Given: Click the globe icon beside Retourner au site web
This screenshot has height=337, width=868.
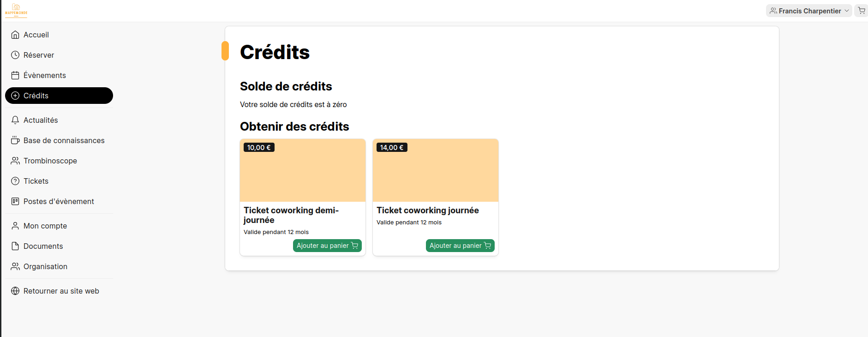Looking at the screenshot, I should [15, 291].
